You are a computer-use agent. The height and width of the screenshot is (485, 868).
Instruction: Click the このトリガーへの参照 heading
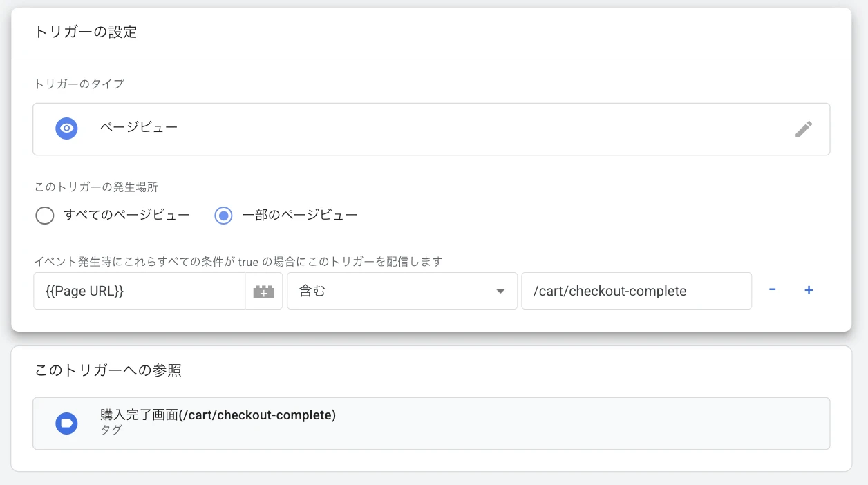click(108, 370)
